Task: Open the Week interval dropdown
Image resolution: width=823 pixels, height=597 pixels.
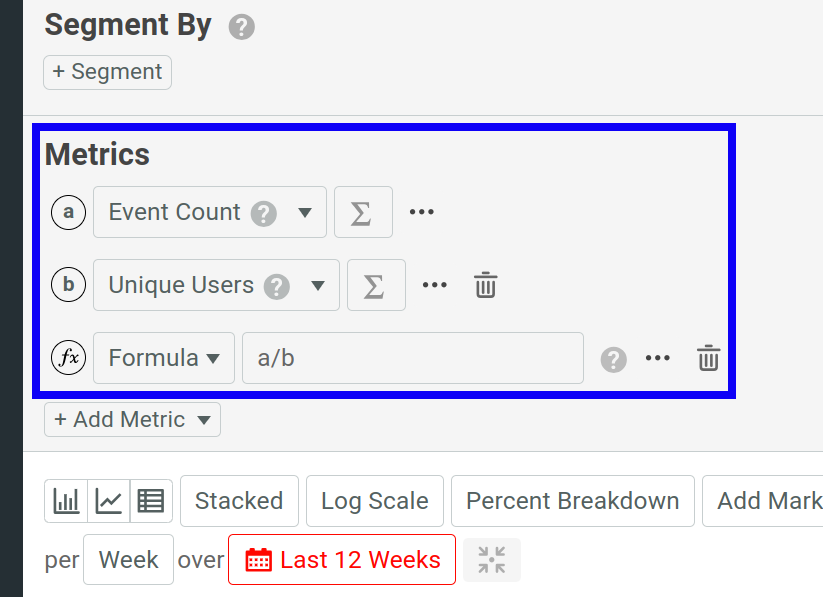Action: (128, 560)
